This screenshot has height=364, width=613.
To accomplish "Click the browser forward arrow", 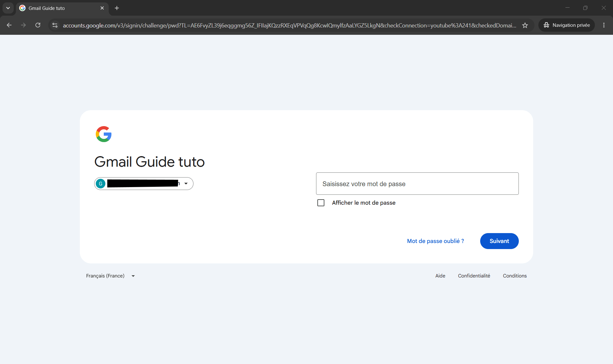I will pos(23,25).
